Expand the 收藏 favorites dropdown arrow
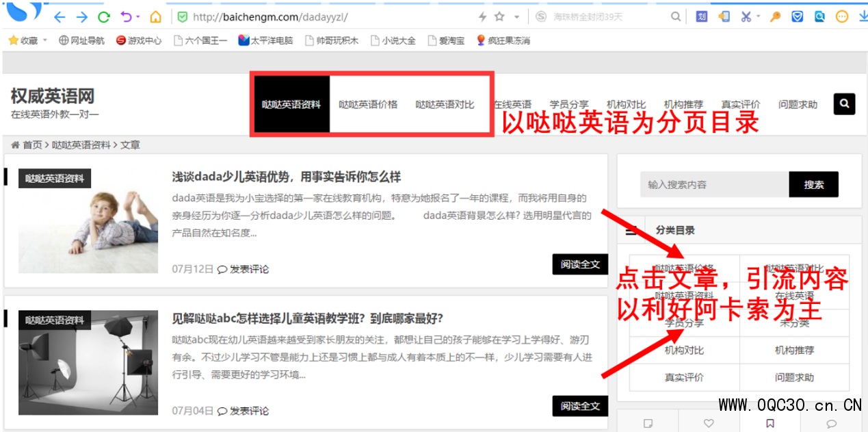868x432 pixels. click(x=45, y=40)
